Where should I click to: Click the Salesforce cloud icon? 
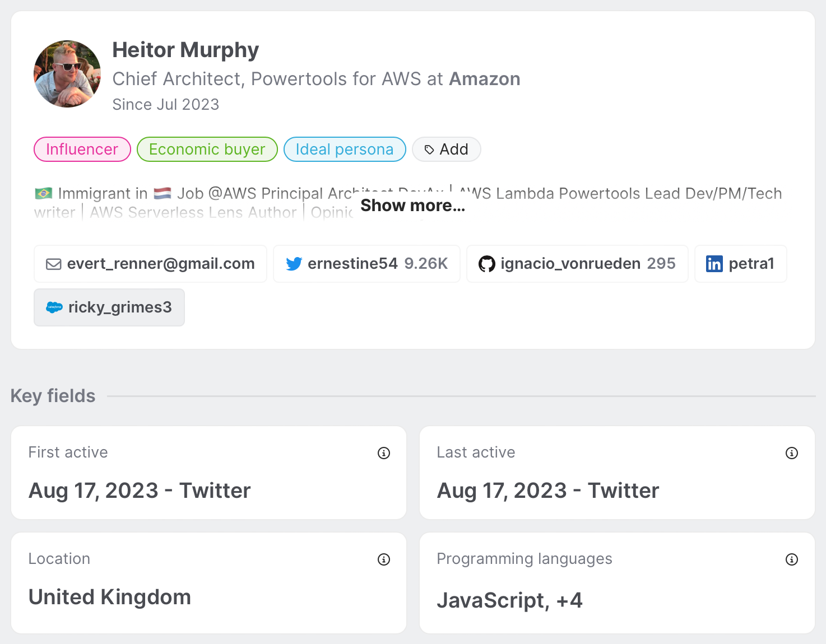[x=54, y=307]
